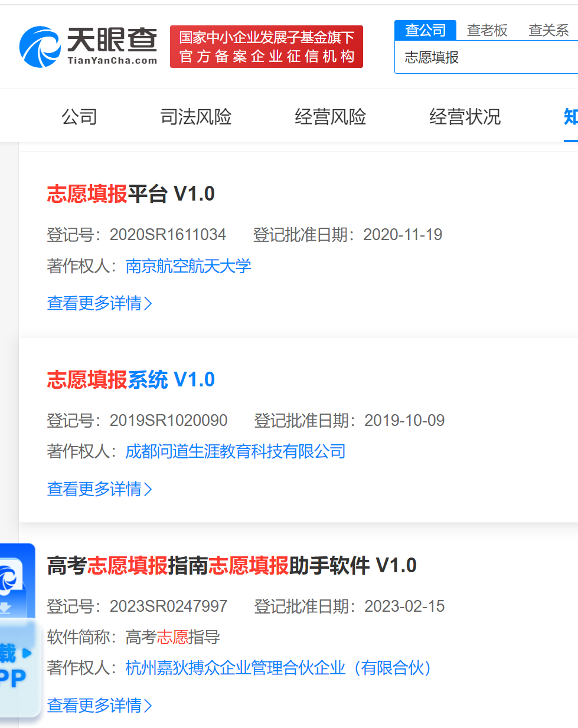Open the 司法风险 tab
The height and width of the screenshot is (728, 578).
pos(195,116)
